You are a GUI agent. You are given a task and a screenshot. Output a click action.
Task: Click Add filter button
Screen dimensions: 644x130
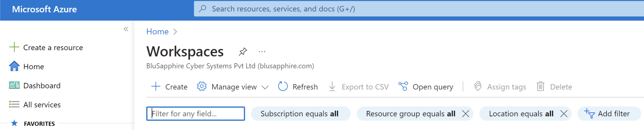coord(607,114)
